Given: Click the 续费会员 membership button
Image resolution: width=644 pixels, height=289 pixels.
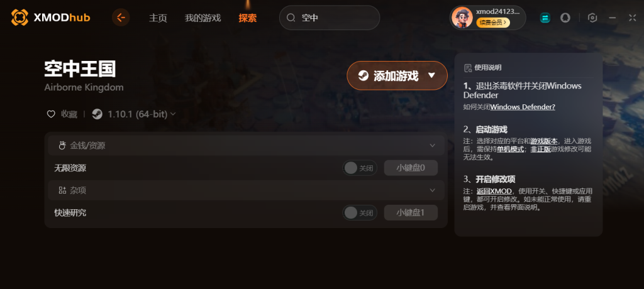Looking at the screenshot, I should [x=493, y=23].
